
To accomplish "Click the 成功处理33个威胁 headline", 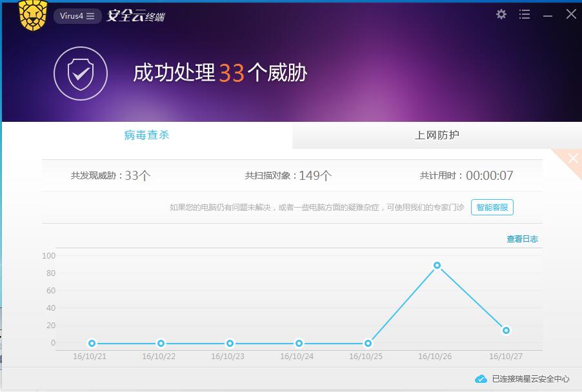I will [220, 72].
